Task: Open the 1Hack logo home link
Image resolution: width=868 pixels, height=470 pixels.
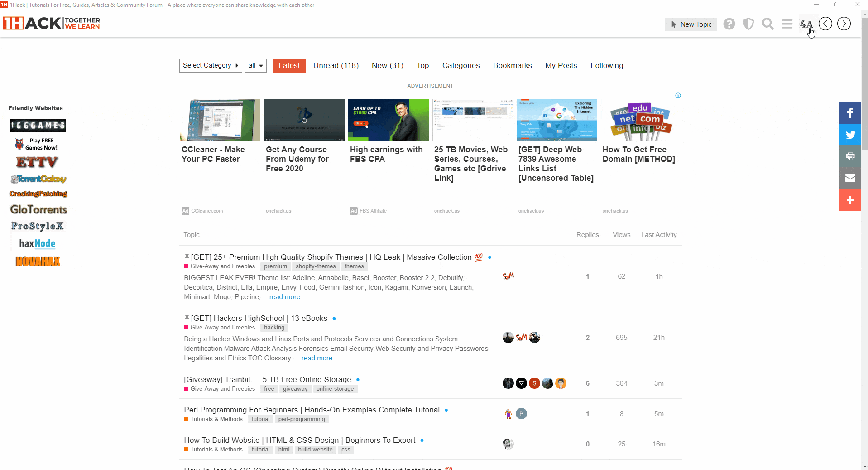Action: tap(52, 23)
